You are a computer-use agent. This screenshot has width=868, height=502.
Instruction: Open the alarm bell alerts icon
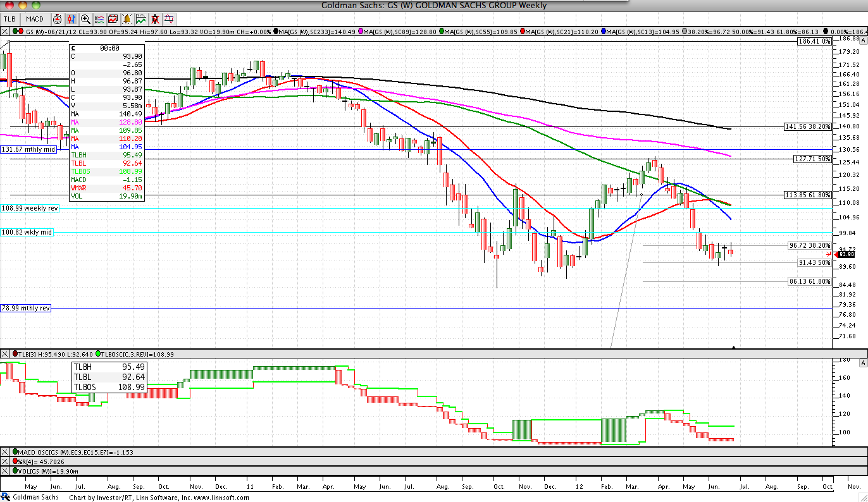click(x=127, y=19)
